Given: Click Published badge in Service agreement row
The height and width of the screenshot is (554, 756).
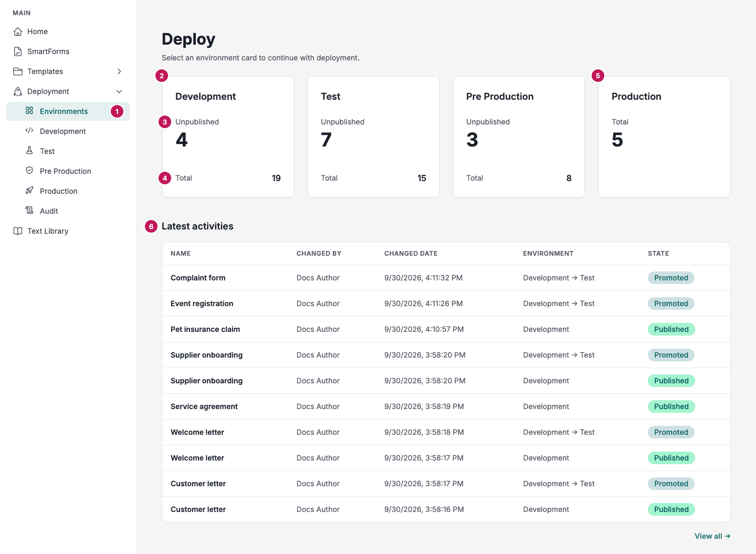Looking at the screenshot, I should point(671,406).
